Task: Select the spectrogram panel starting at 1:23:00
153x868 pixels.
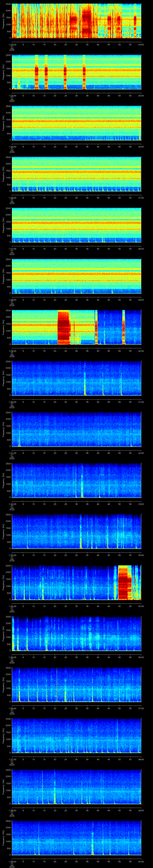Action: 76,21
